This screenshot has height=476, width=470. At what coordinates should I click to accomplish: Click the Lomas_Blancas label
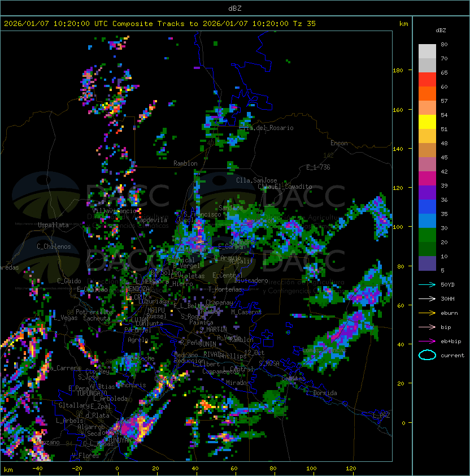click(324, 350)
